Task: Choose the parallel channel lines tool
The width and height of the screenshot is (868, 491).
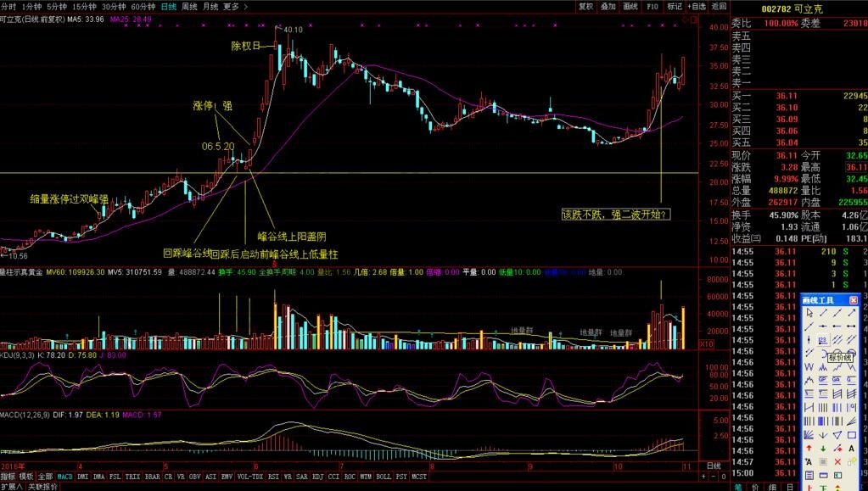Action: (837, 339)
